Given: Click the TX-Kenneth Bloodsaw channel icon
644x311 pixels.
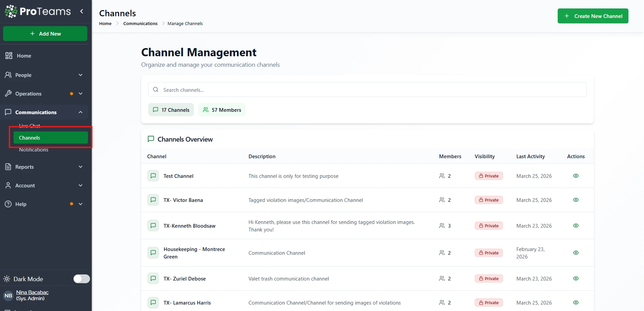Looking at the screenshot, I should point(153,226).
